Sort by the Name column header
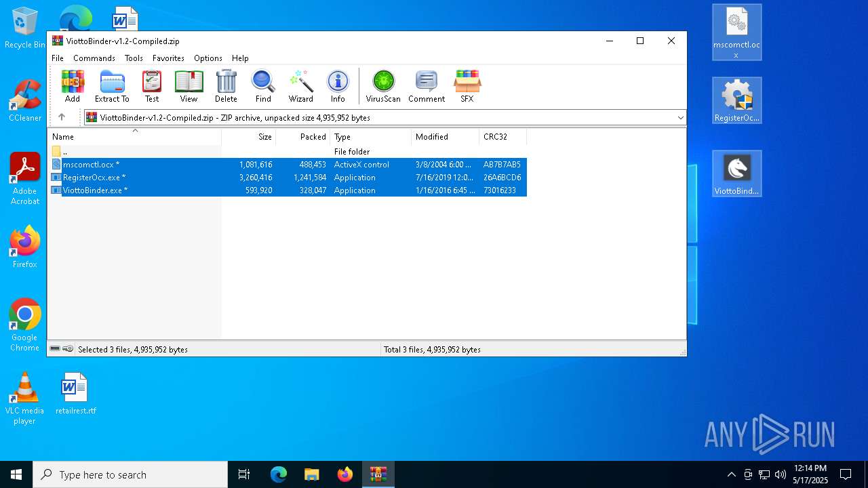 tap(134, 136)
